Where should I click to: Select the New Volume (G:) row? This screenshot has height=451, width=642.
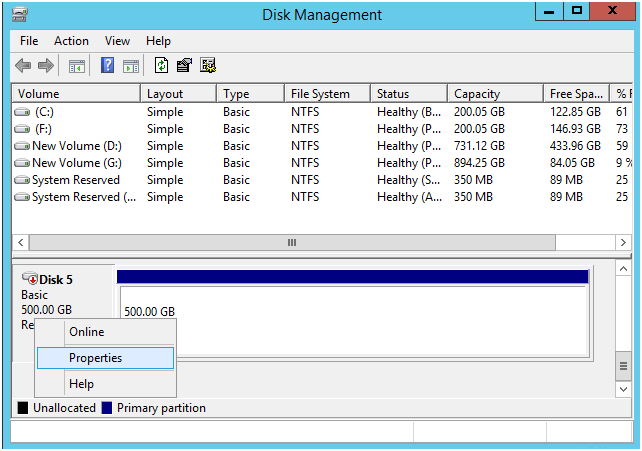pyautogui.click(x=321, y=163)
